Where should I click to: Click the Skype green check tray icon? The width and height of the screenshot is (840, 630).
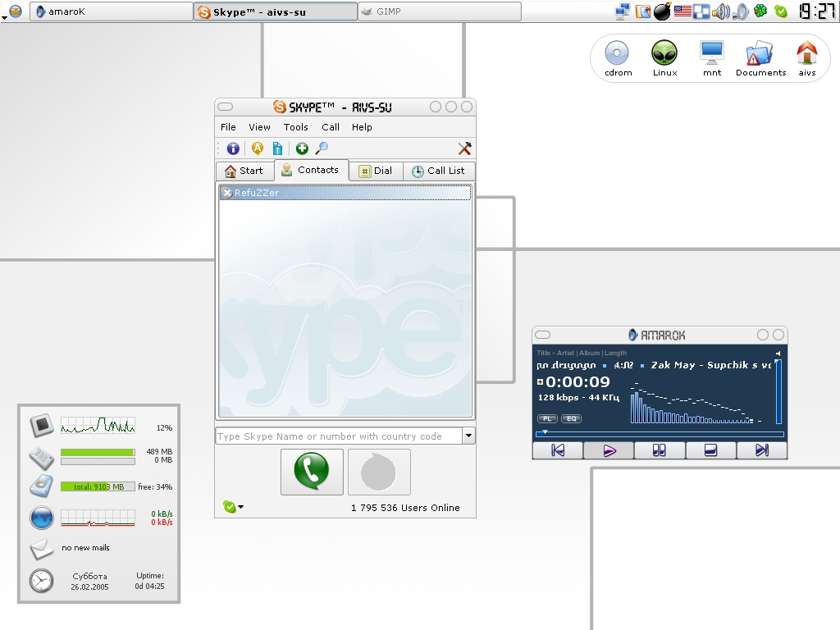pos(781,11)
